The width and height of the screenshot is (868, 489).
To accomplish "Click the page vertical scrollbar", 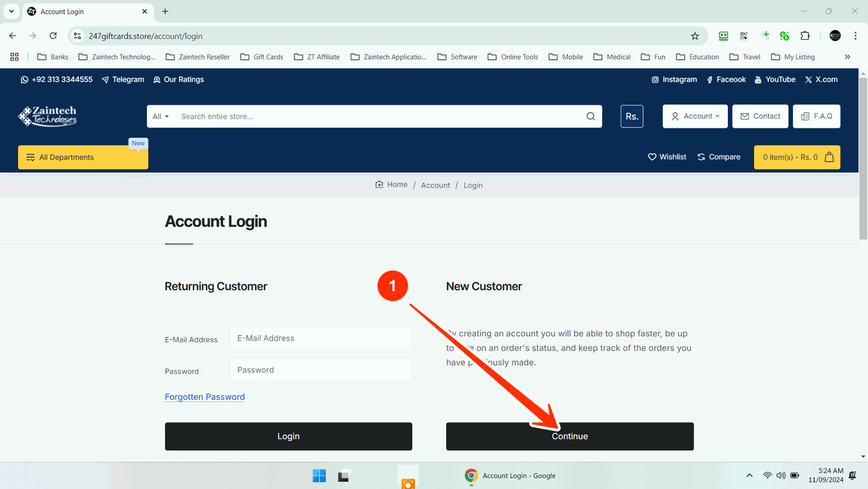I will coord(863,158).
